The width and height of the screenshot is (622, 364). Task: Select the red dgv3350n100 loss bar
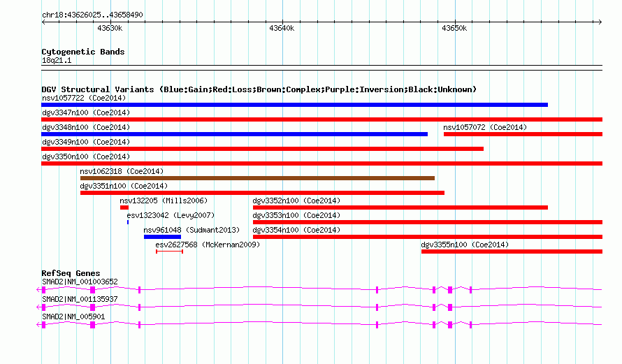(321, 163)
